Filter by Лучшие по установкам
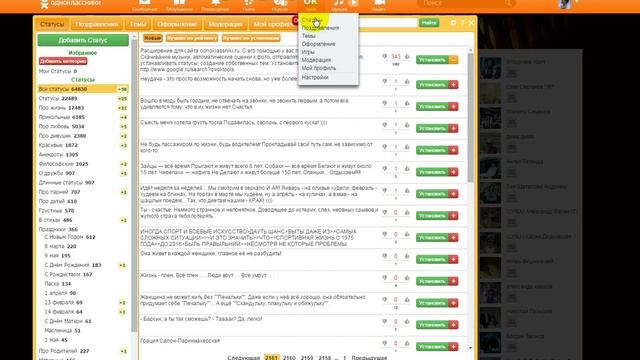Viewport: 640px width, 360px height. (251, 38)
